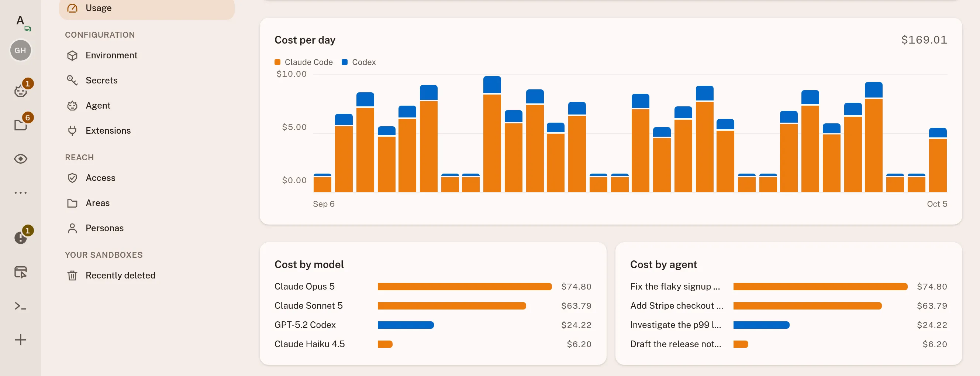The image size is (980, 376).
Task: Open the 'Draft the release not...' agent
Action: [676, 344]
